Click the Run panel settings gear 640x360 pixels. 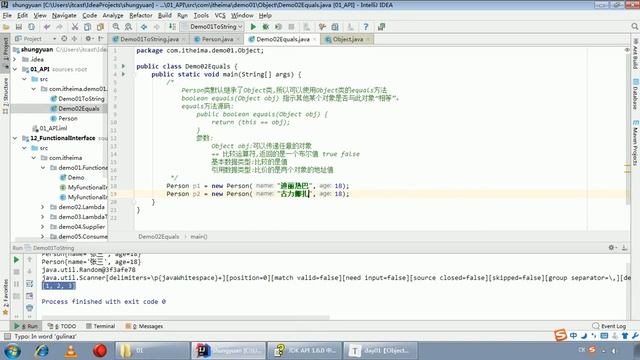click(611, 247)
